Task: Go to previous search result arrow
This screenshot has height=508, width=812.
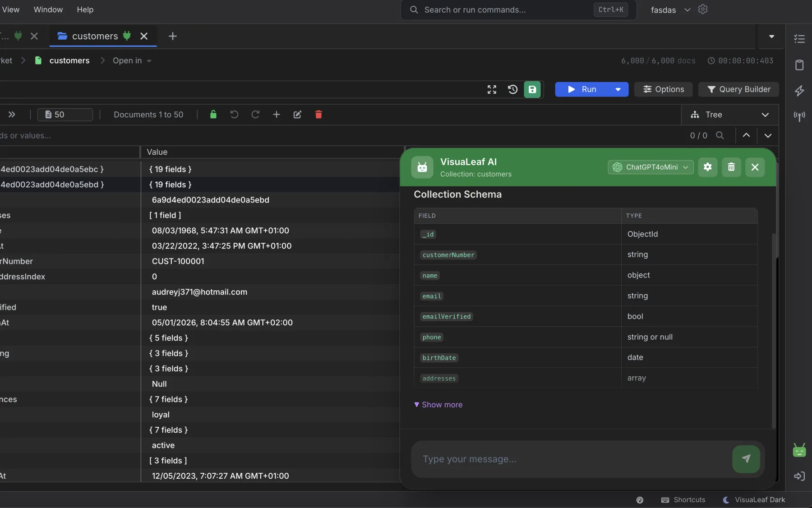Action: (x=746, y=135)
